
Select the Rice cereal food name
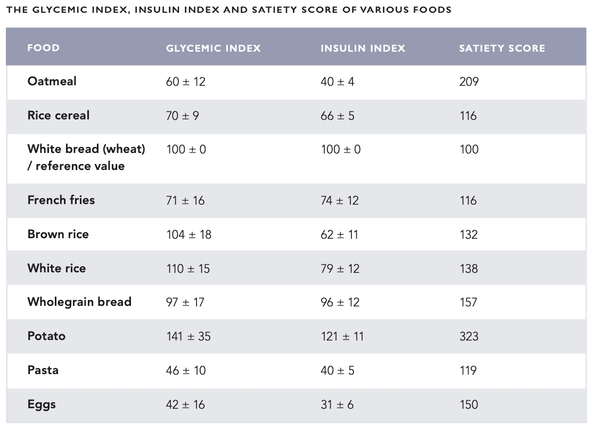[x=59, y=115]
